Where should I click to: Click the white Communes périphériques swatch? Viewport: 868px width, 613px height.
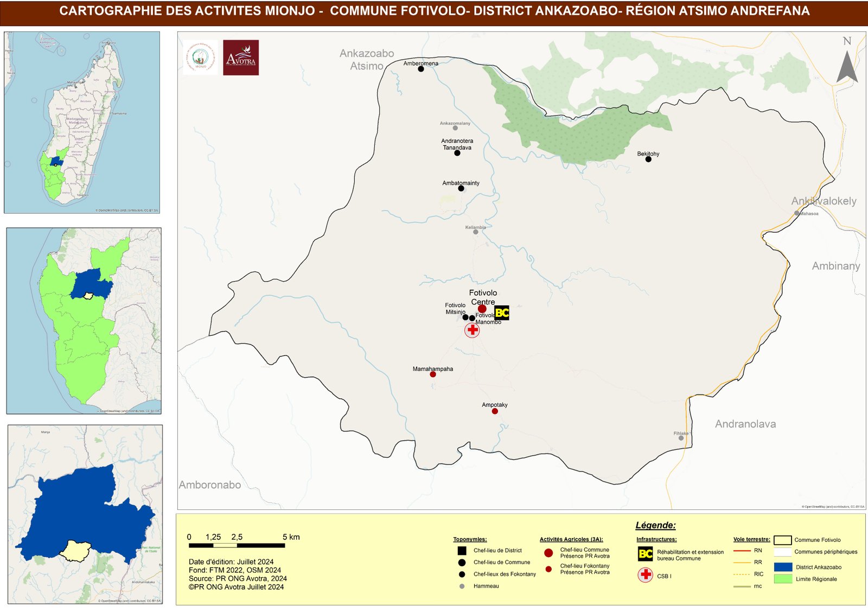(x=783, y=552)
